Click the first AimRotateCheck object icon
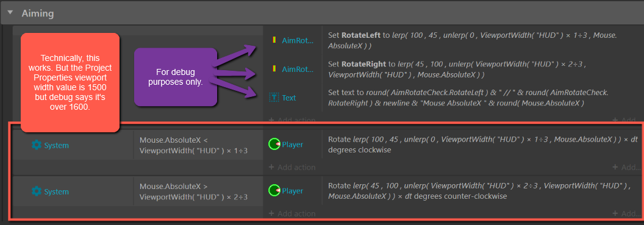 click(274, 40)
